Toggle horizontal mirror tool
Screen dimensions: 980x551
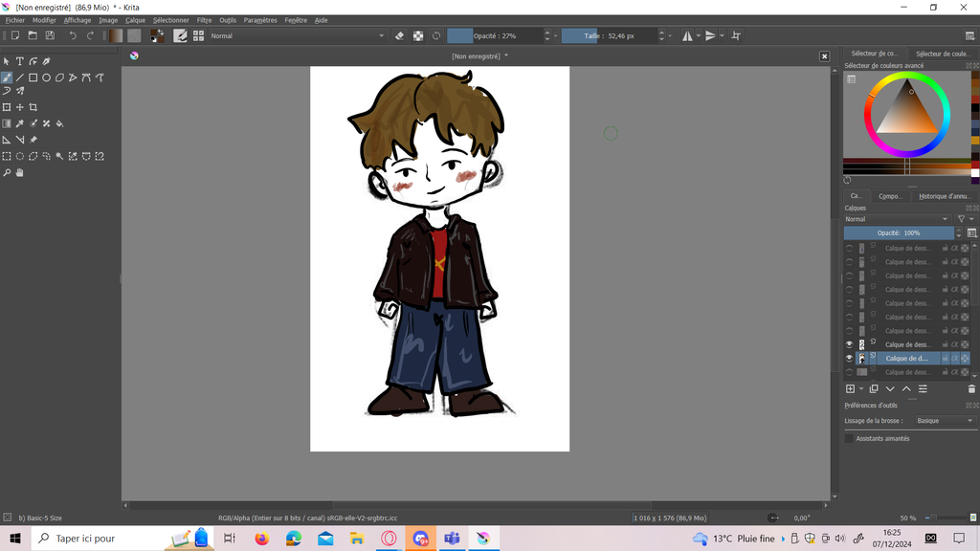[688, 35]
